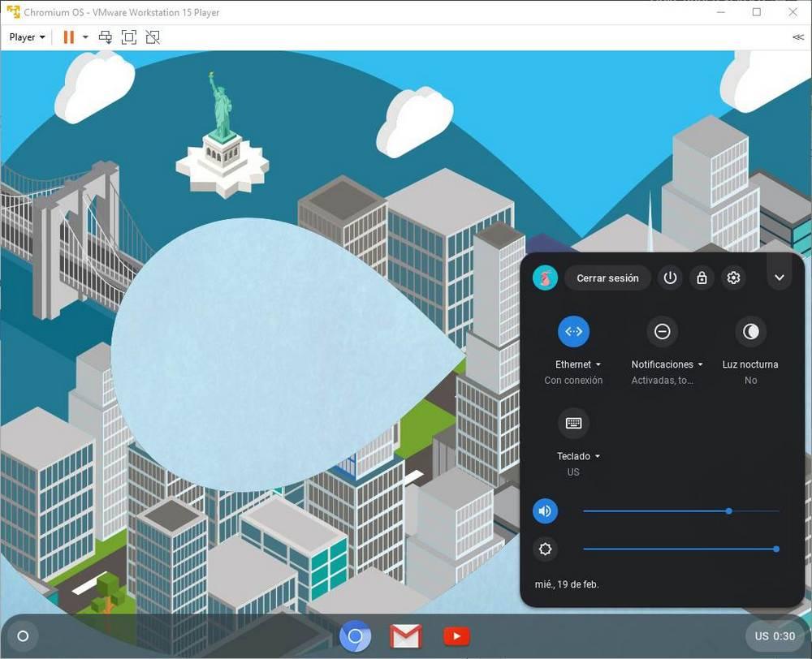The image size is (812, 659).
Task: Expand the Ethernet network dropdown
Action: 598,364
